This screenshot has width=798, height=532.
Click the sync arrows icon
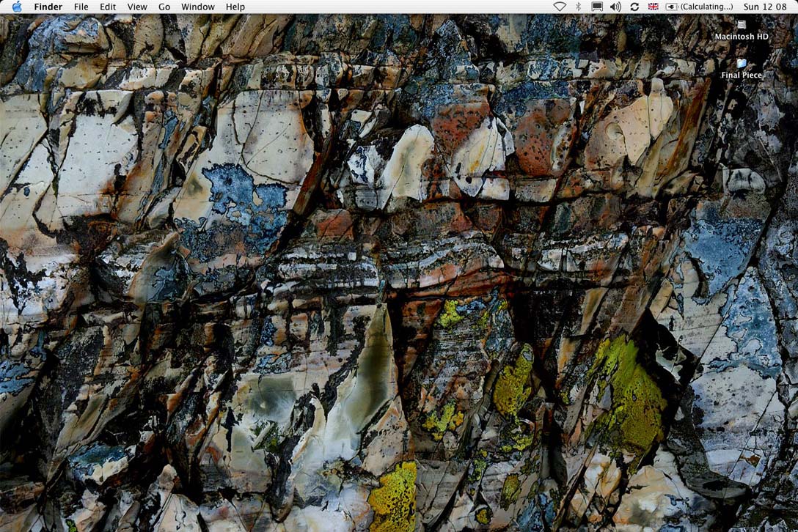634,7
